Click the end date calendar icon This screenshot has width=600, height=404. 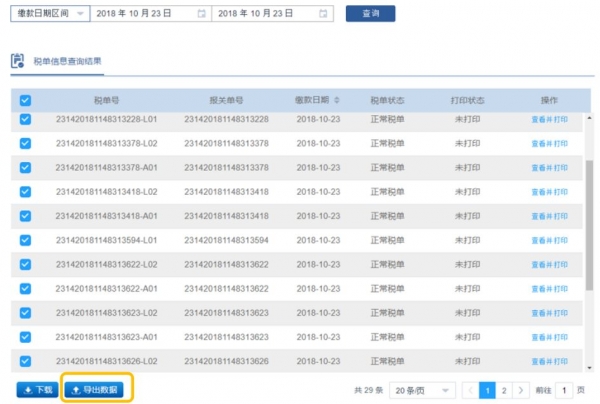pyautogui.click(x=324, y=14)
